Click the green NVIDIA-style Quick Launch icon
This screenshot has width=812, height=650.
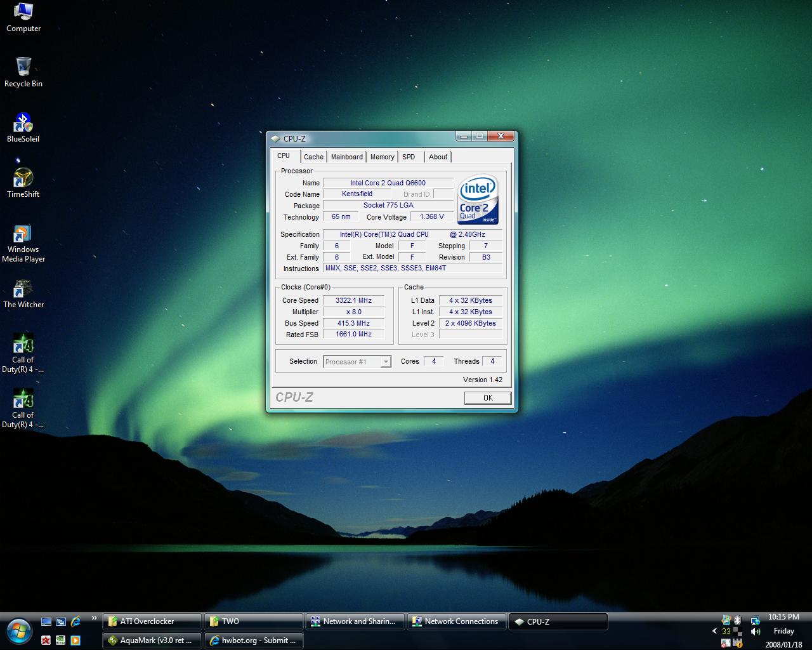[60, 640]
